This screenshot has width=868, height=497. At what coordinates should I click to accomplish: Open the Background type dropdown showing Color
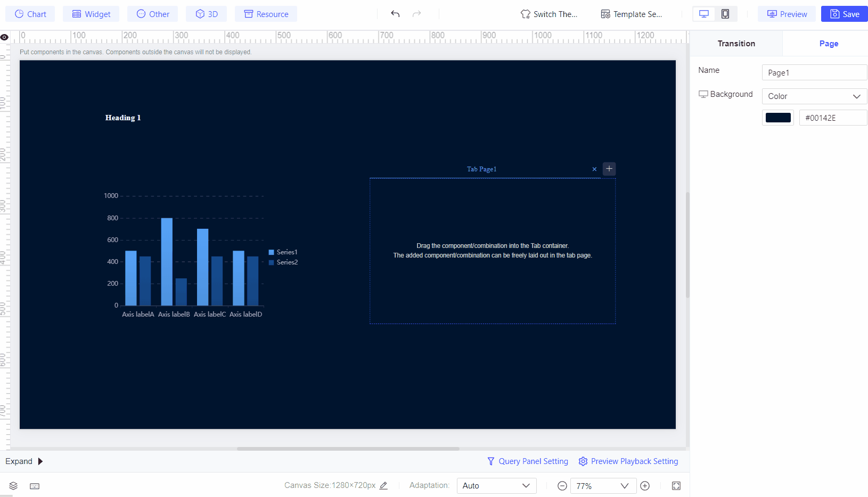tap(814, 96)
